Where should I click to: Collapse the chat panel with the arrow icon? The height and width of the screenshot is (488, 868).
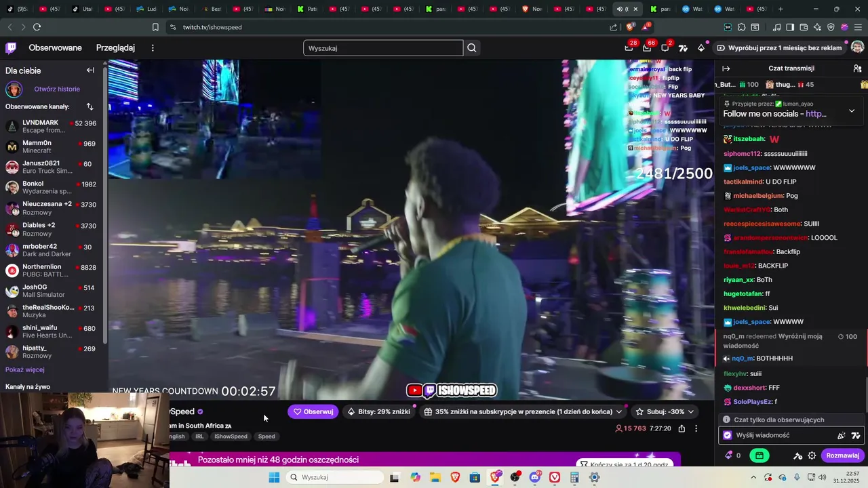(x=726, y=68)
